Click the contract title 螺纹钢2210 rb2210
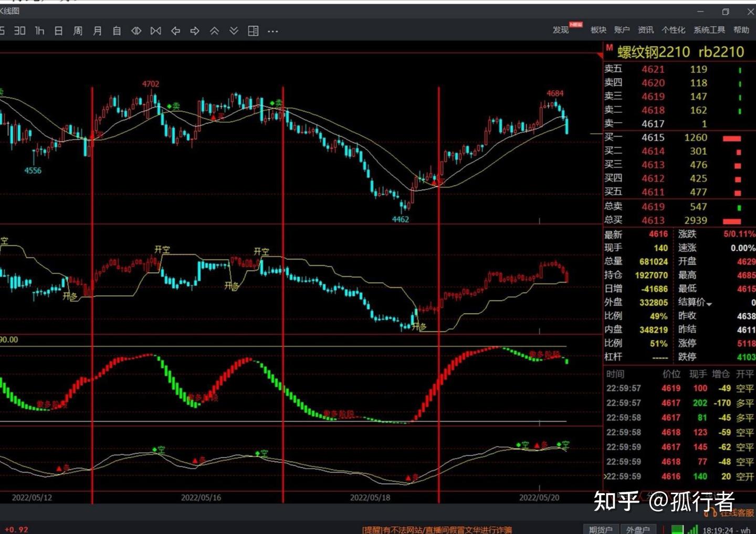The image size is (756, 534). (x=681, y=52)
